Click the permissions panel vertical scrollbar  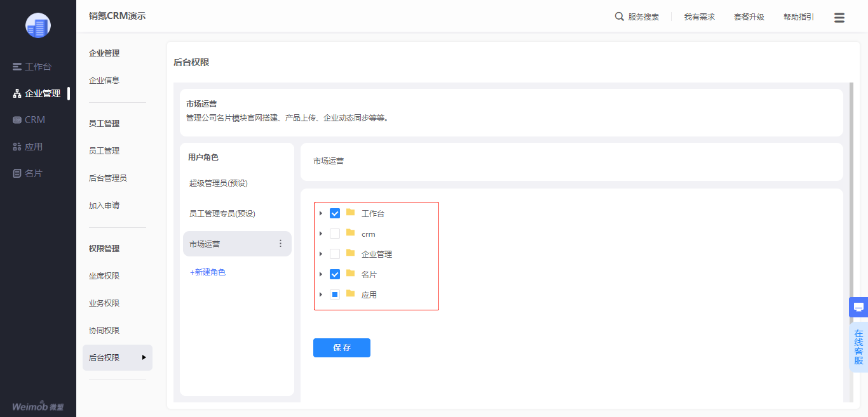click(851, 203)
